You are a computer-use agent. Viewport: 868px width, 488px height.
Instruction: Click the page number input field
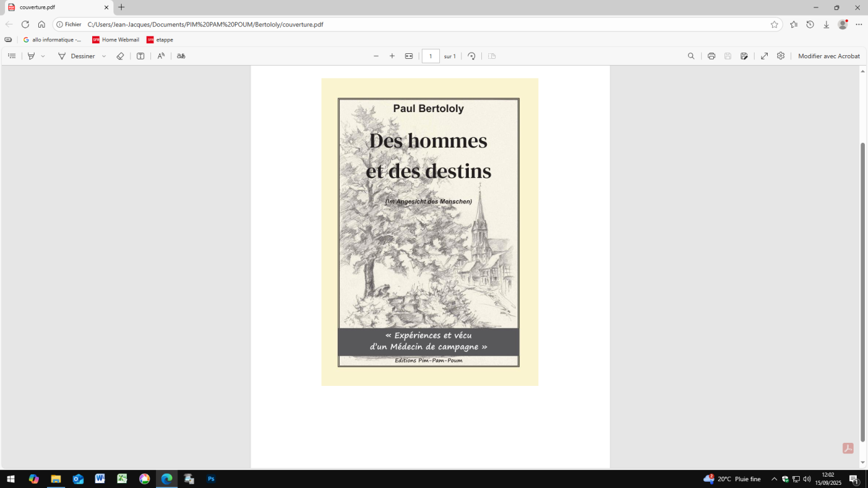coord(431,56)
